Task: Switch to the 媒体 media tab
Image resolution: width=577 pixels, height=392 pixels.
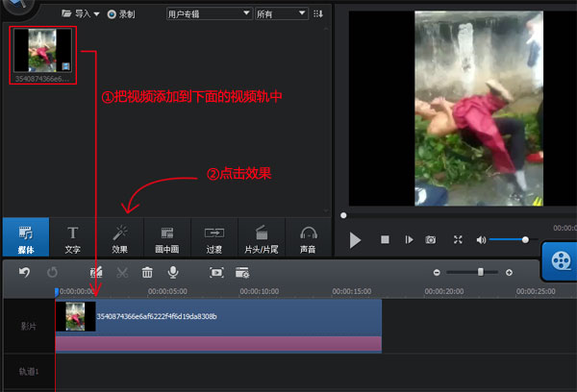Action: tap(26, 236)
